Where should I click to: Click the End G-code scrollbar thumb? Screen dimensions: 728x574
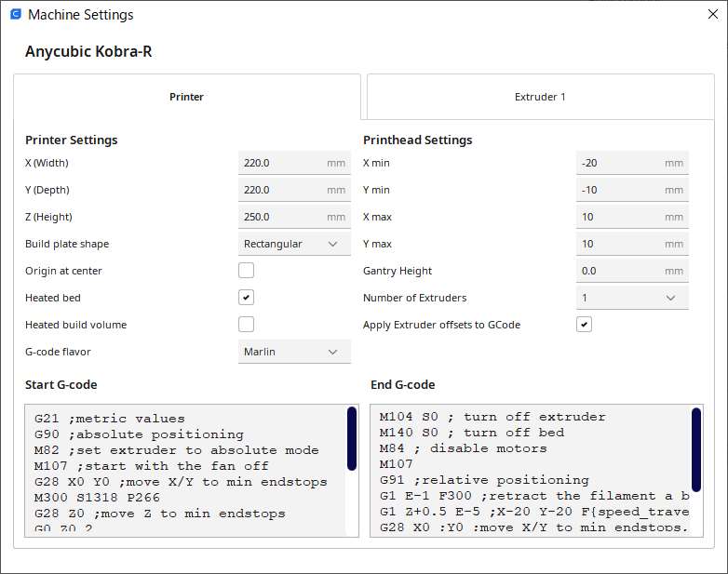(696, 449)
